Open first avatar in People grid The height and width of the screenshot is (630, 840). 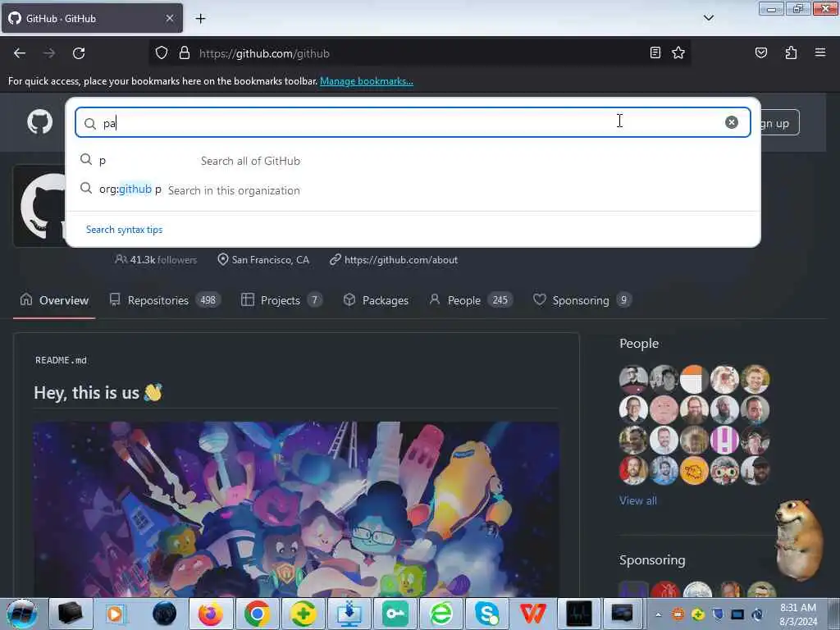633,379
